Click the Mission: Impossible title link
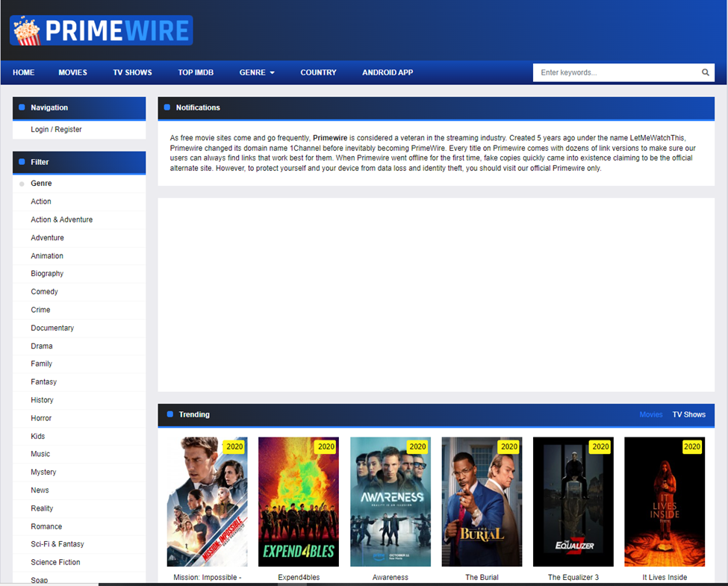The image size is (728, 586). point(207,577)
